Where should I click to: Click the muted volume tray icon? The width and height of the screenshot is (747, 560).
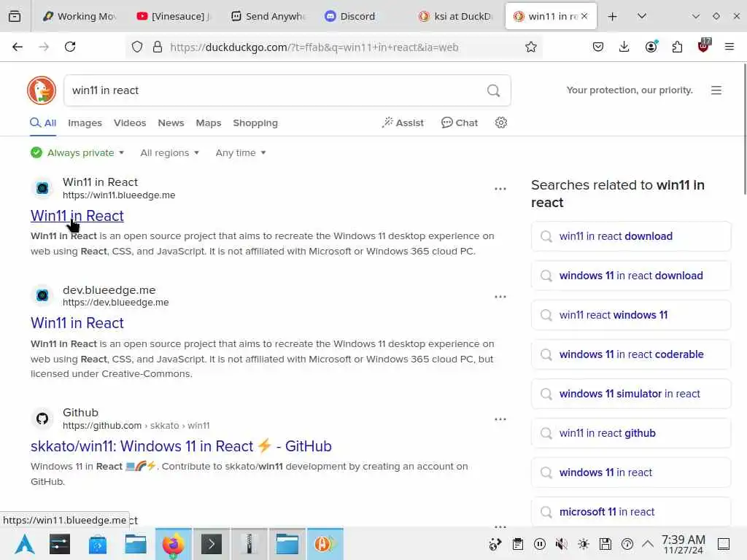562,544
